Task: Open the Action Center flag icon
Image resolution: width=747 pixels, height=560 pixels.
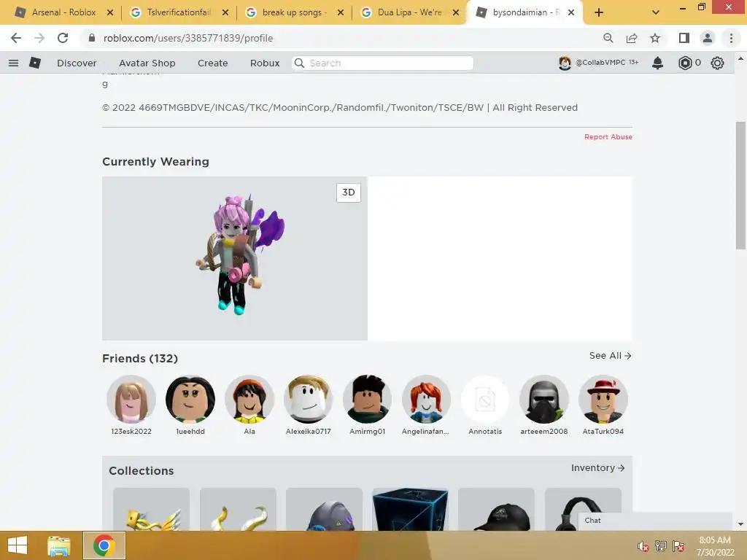Action: click(678, 547)
